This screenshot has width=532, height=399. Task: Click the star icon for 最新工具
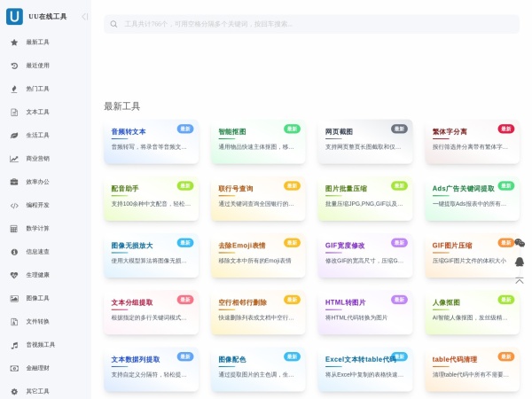point(14,42)
